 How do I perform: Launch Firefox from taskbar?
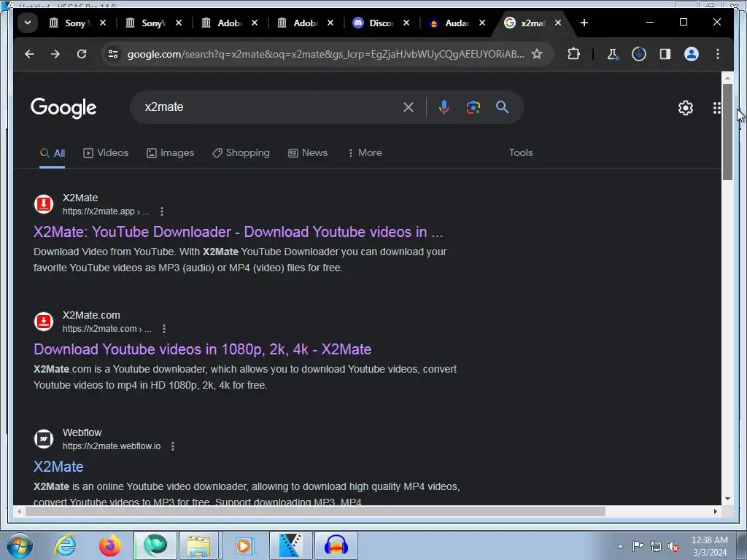coord(110,545)
